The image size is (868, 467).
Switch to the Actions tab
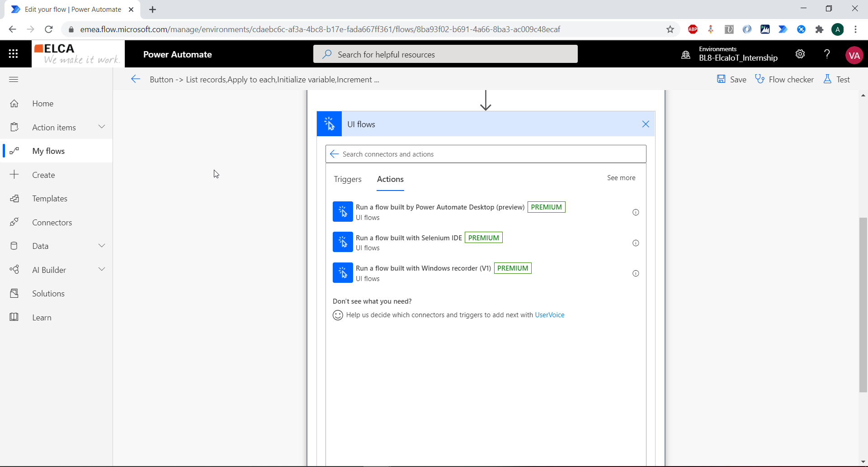click(x=390, y=179)
